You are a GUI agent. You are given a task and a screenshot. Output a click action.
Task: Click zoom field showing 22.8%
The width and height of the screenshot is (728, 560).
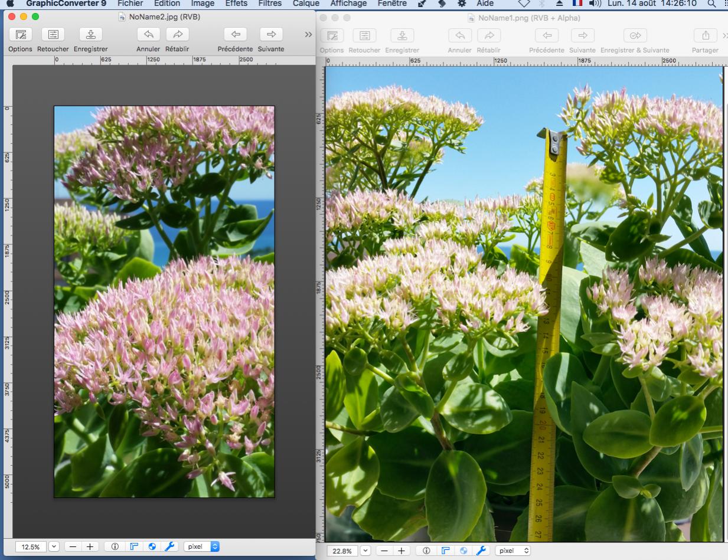point(342,551)
